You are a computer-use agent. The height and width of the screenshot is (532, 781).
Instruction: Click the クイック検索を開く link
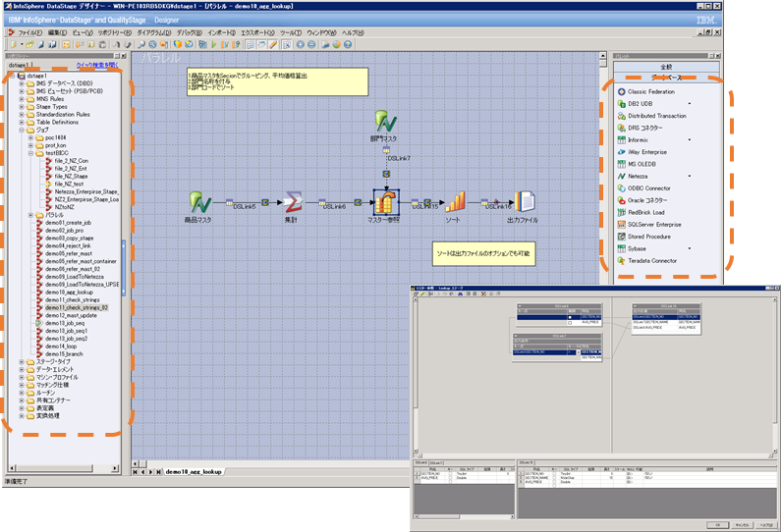click(x=97, y=65)
